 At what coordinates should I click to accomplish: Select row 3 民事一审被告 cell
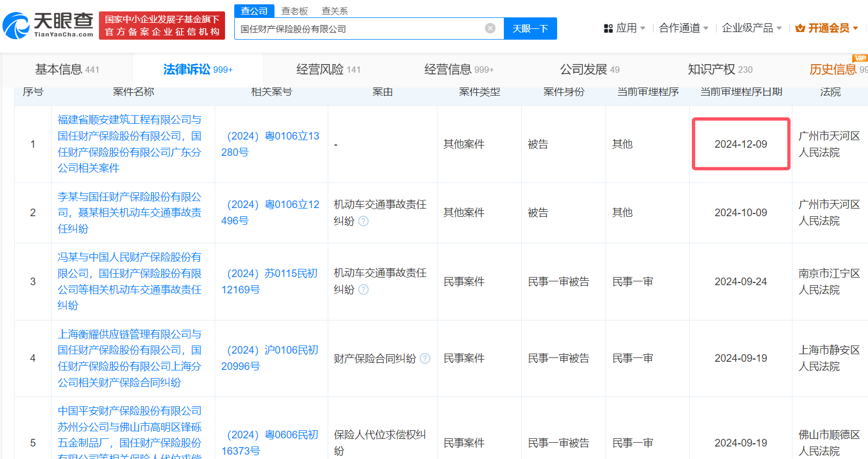tap(559, 281)
